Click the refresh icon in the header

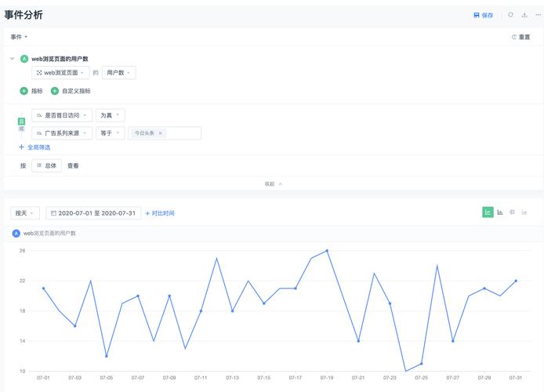(x=511, y=15)
